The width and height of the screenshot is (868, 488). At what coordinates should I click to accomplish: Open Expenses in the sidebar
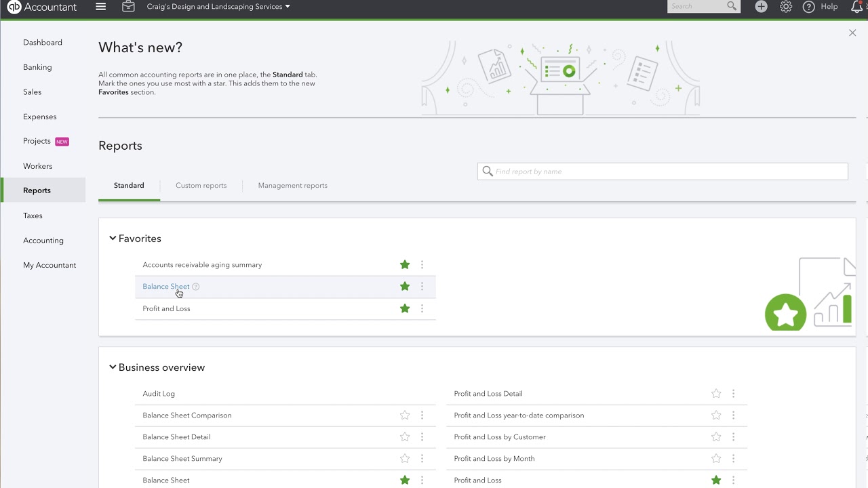[40, 117]
